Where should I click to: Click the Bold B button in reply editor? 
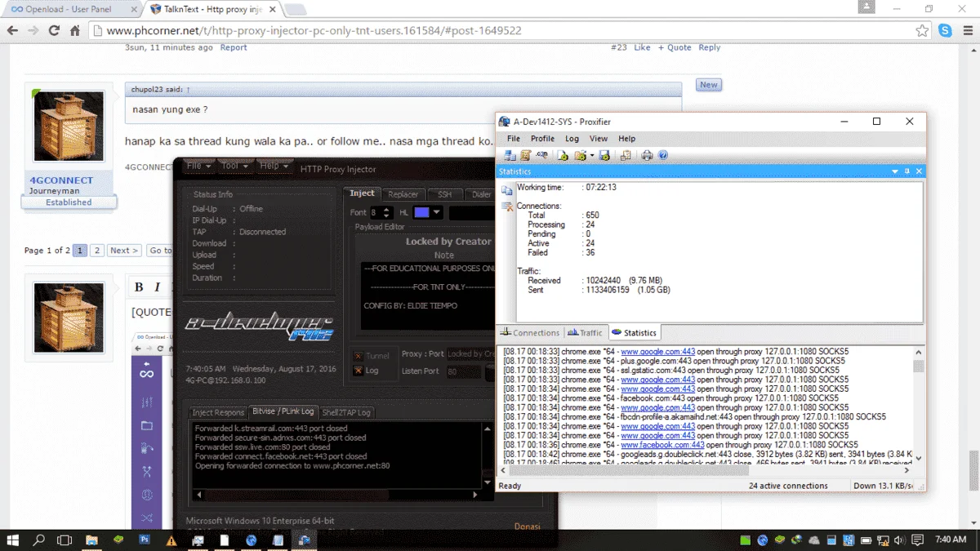(x=139, y=287)
